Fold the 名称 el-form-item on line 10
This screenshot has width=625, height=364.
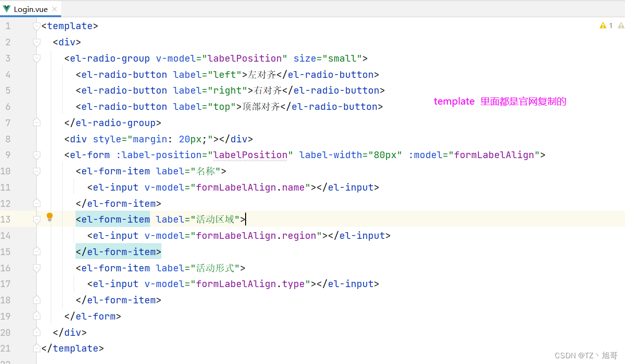click(37, 171)
